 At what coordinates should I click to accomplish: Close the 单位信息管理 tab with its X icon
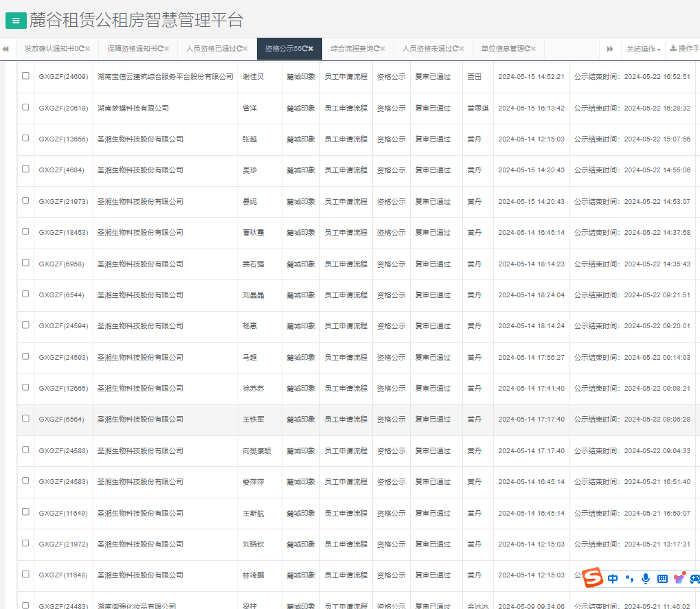click(x=534, y=49)
